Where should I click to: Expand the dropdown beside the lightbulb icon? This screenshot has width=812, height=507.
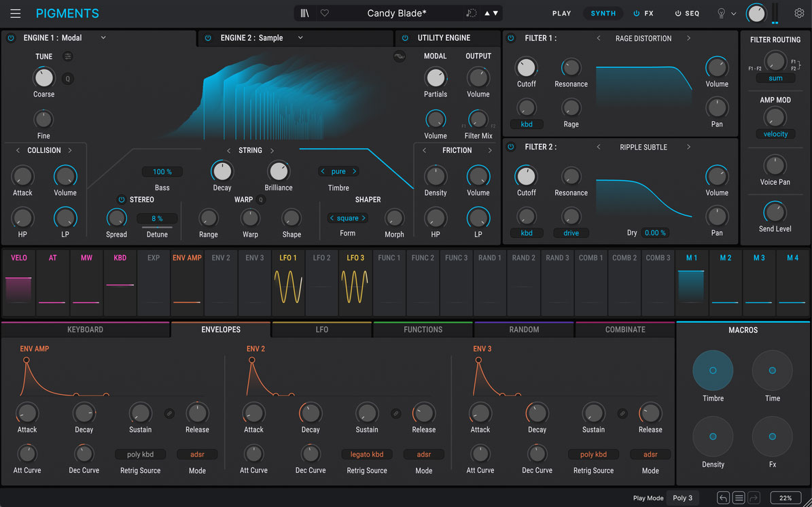click(x=734, y=14)
